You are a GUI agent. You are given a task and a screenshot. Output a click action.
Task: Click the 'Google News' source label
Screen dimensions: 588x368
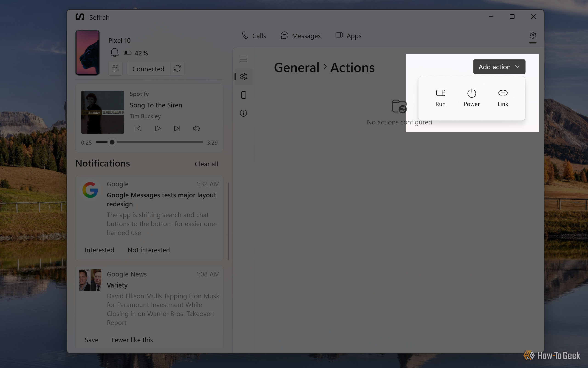click(127, 274)
